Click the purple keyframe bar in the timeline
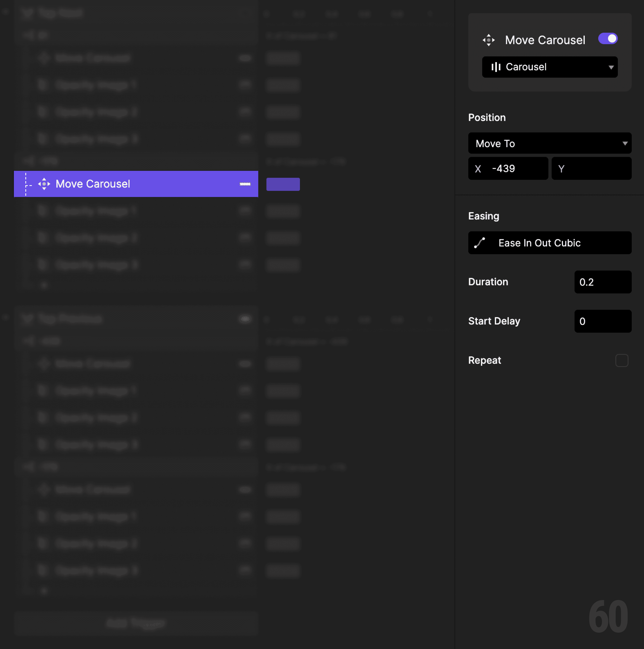This screenshot has height=649, width=644. point(283,184)
